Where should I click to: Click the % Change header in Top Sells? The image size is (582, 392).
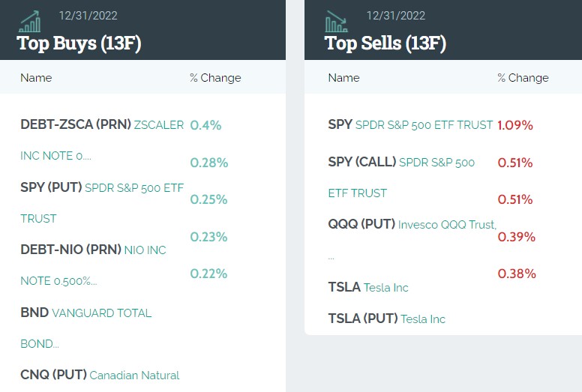[523, 78]
